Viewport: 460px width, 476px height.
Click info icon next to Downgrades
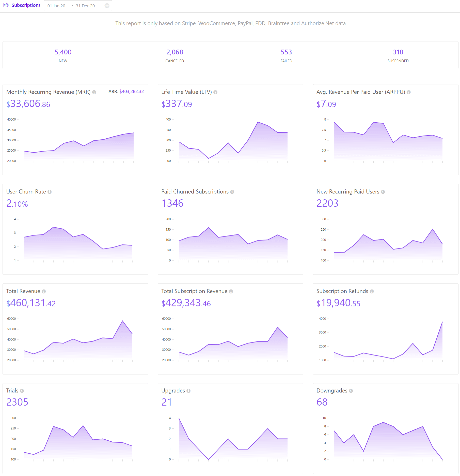[351, 391]
